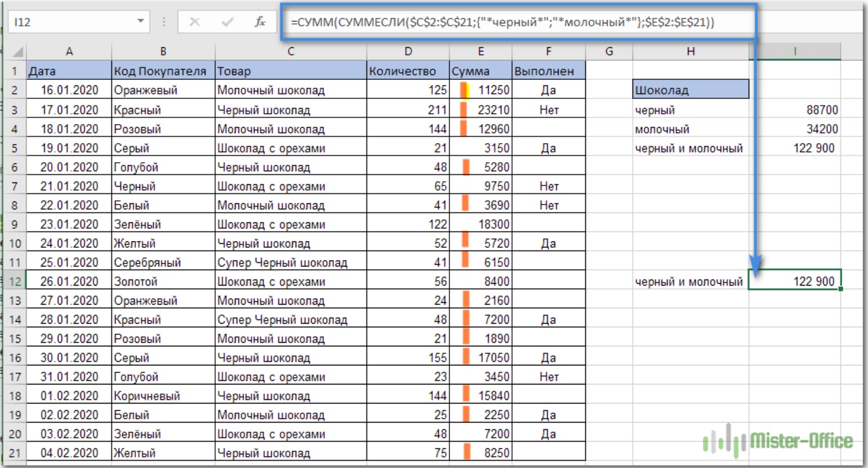
Task: Click 'Золотой' buyer code cell
Action: point(163,282)
